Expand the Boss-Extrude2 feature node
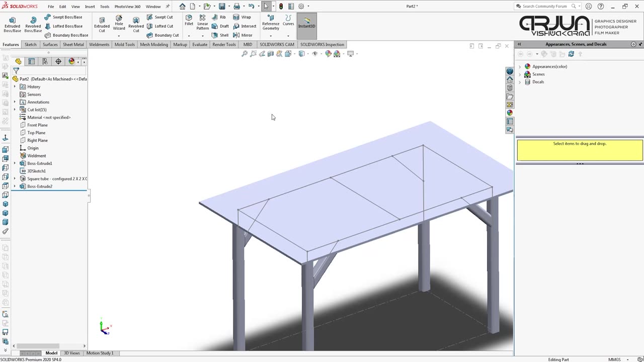This screenshot has height=362, width=644. [15, 187]
